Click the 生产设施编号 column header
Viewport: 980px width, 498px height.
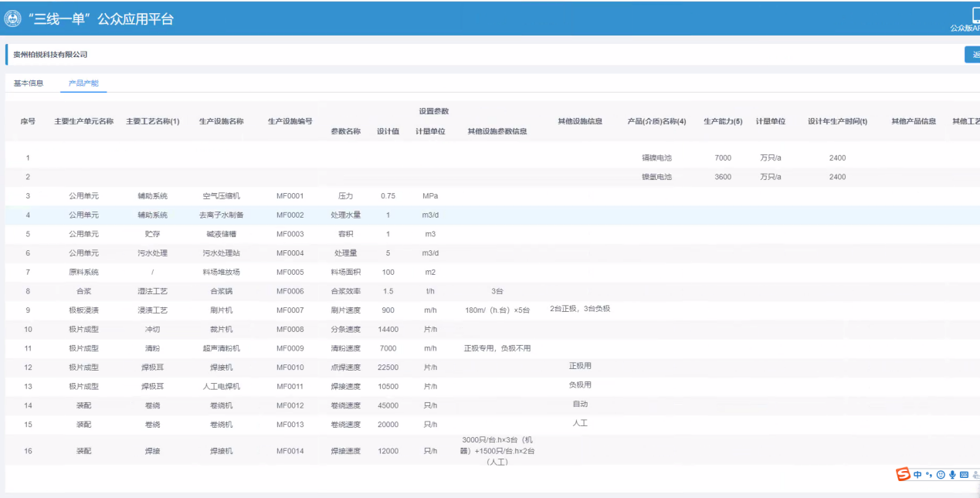(x=290, y=121)
